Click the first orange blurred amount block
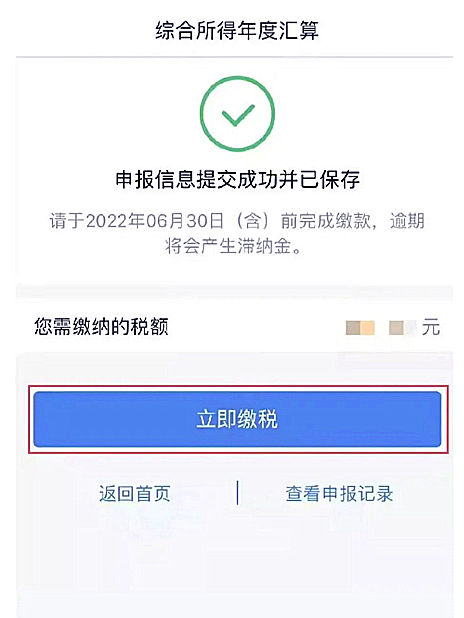464x618 pixels. [x=360, y=328]
